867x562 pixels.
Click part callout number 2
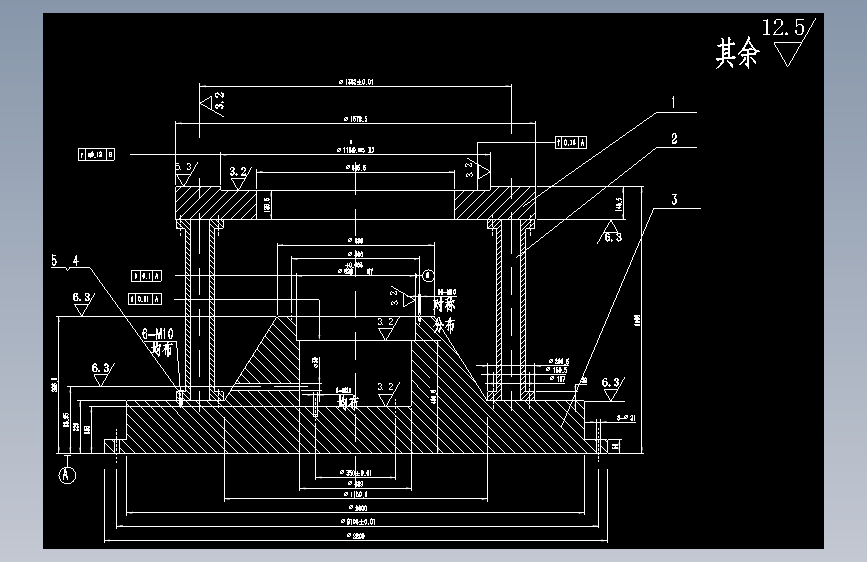(x=674, y=139)
